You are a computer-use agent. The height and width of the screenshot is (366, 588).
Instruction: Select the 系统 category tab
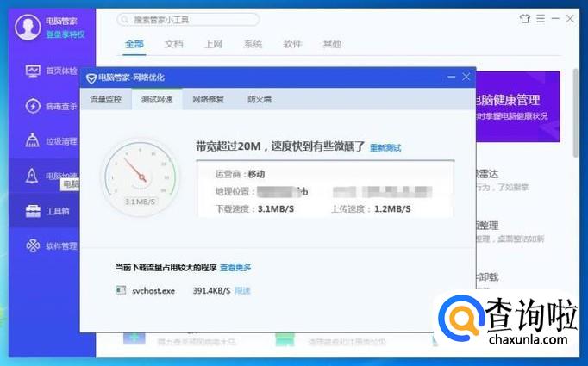[x=253, y=44]
